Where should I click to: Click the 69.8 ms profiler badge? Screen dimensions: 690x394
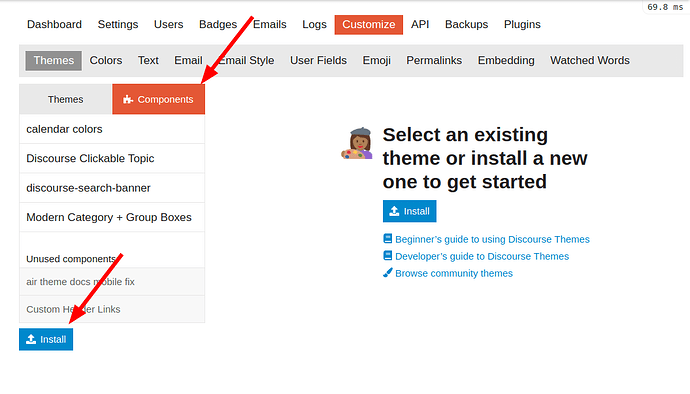[x=665, y=7]
